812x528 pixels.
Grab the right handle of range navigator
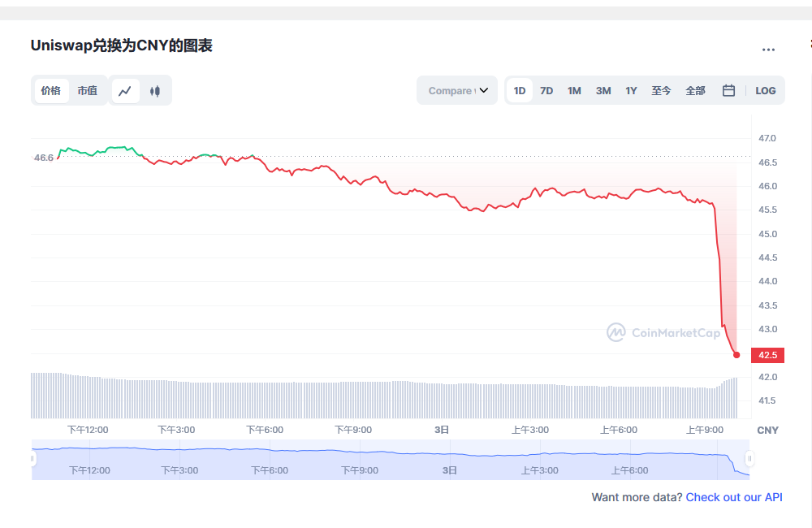[x=749, y=459]
